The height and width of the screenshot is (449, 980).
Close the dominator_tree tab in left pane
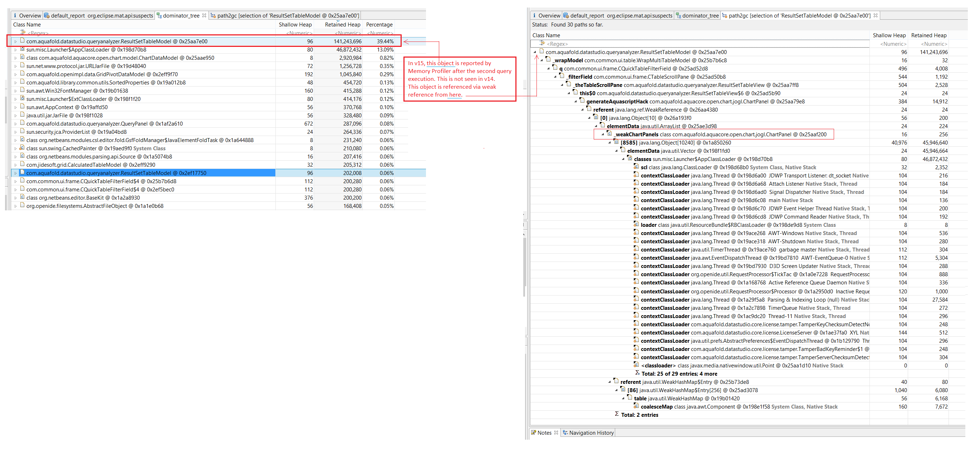click(x=204, y=16)
